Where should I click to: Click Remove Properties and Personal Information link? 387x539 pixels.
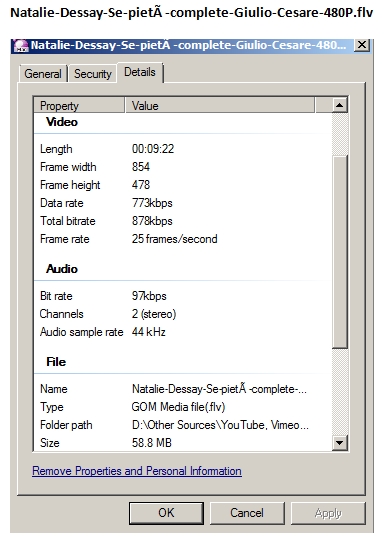coord(137,471)
